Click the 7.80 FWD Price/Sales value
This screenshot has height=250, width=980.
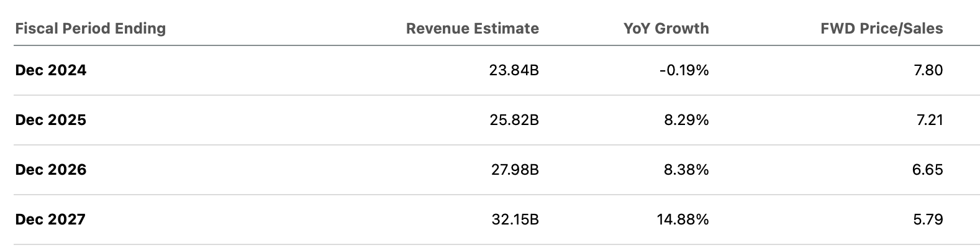[928, 70]
